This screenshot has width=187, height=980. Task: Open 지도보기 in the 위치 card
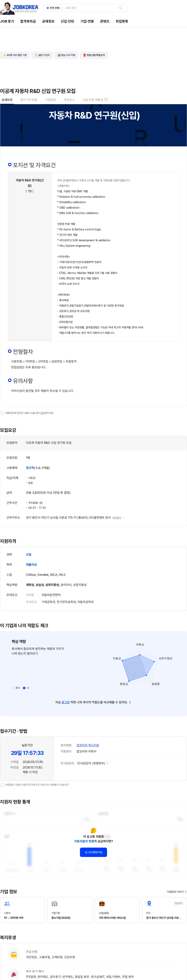[x=179, y=903]
